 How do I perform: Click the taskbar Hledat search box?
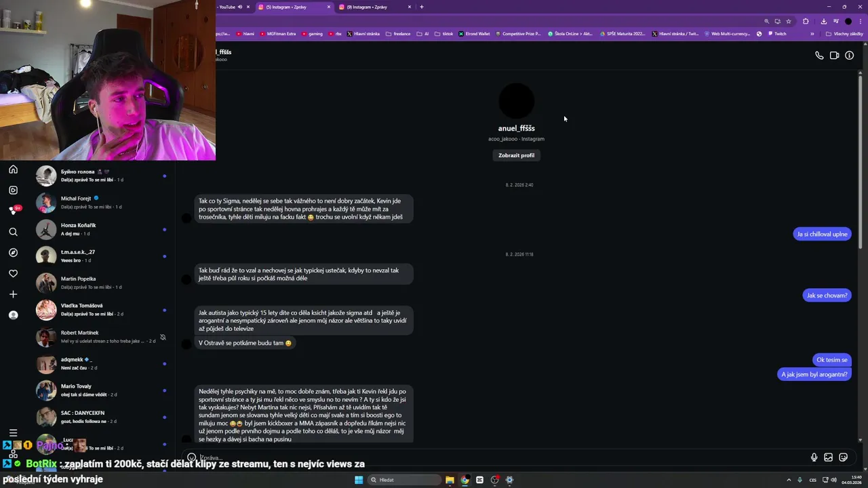404,480
